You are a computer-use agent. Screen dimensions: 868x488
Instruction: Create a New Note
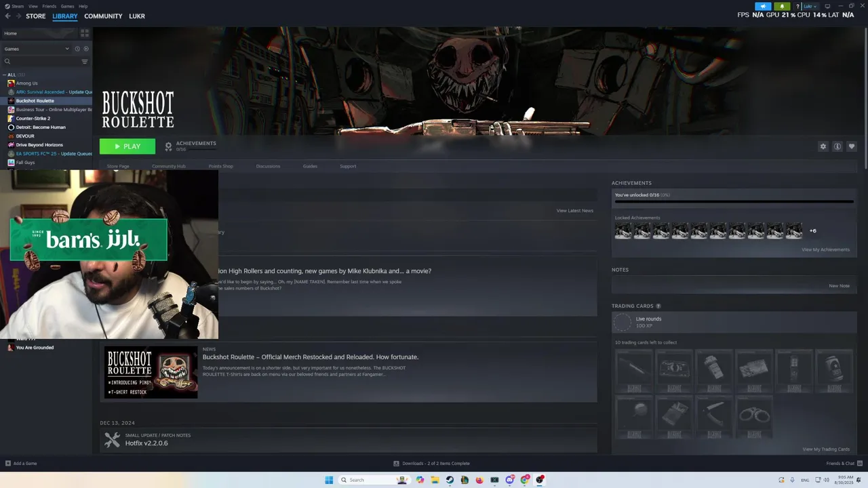click(839, 286)
